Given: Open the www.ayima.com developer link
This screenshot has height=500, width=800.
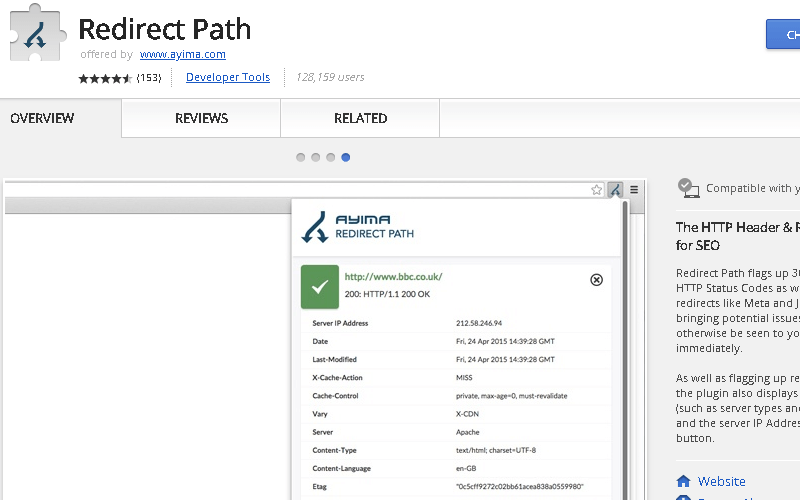Looking at the screenshot, I should click(x=183, y=54).
